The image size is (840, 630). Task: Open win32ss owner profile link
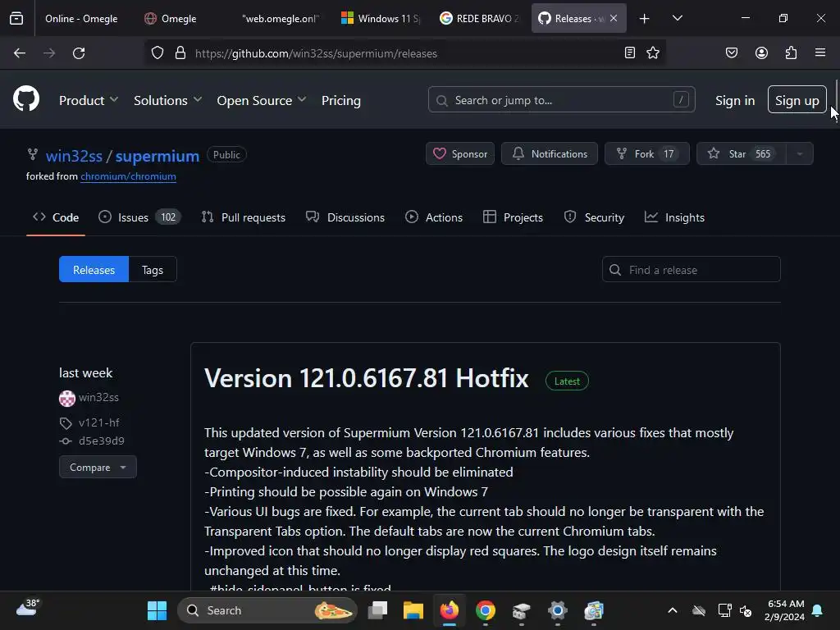pos(74,156)
